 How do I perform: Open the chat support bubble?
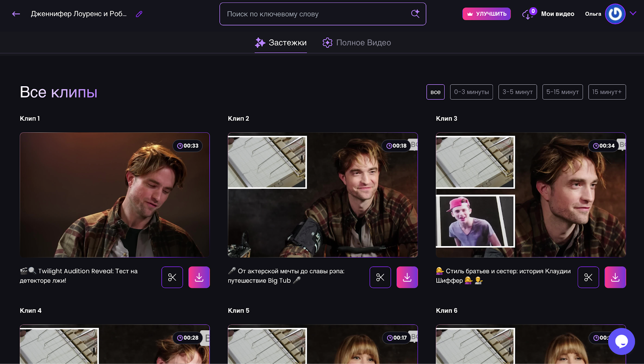click(x=621, y=341)
